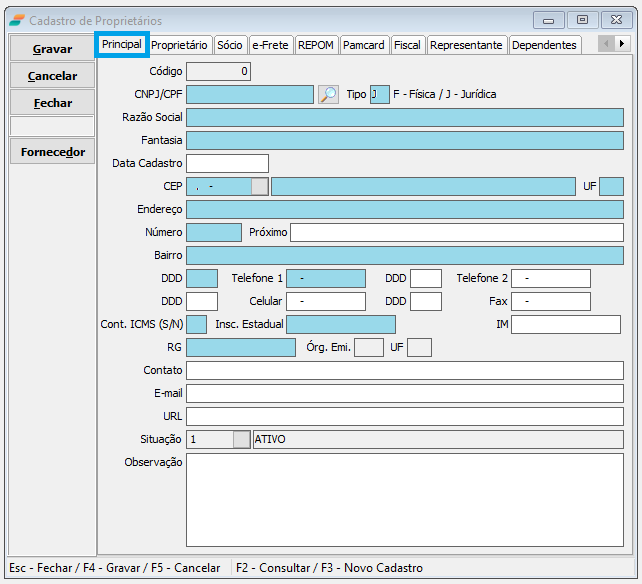
Task: Maximize the Cadastro de Proprietários window
Action: pos(582,20)
